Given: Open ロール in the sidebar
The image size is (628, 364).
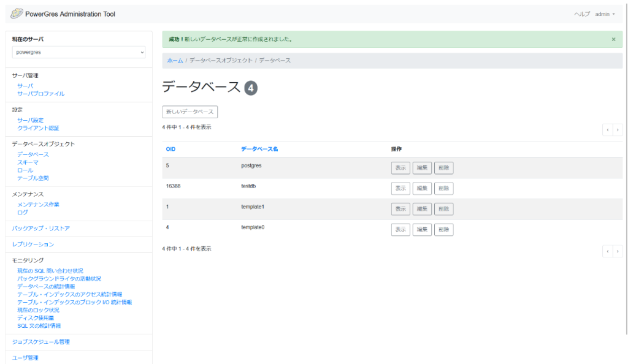Looking at the screenshot, I should click(x=25, y=170).
